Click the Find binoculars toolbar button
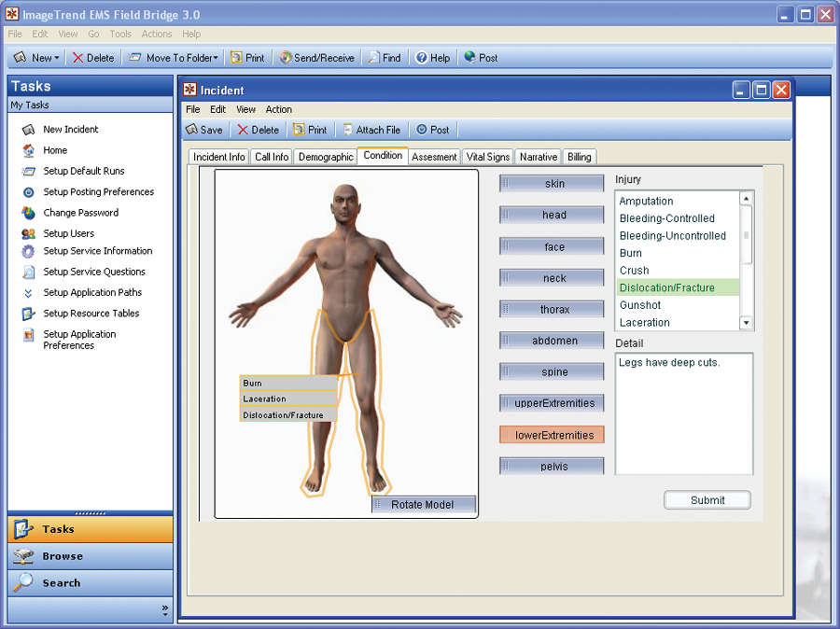840x629 pixels. (x=374, y=58)
